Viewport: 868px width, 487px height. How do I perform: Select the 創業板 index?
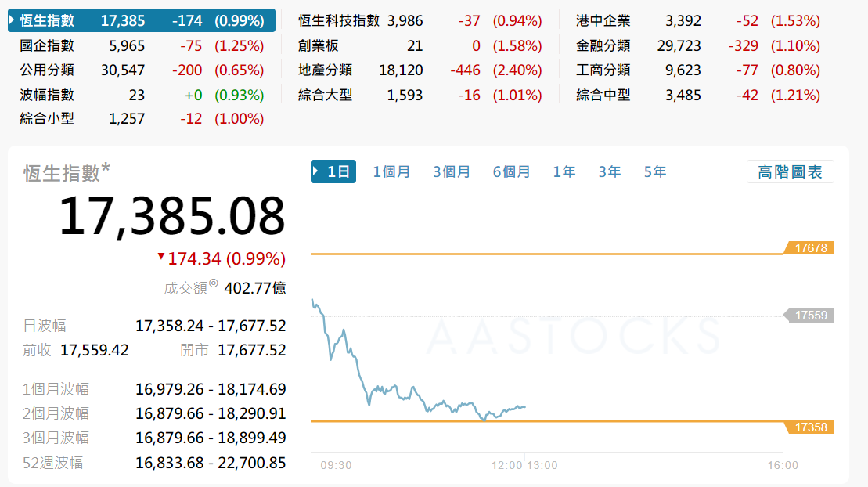315,45
